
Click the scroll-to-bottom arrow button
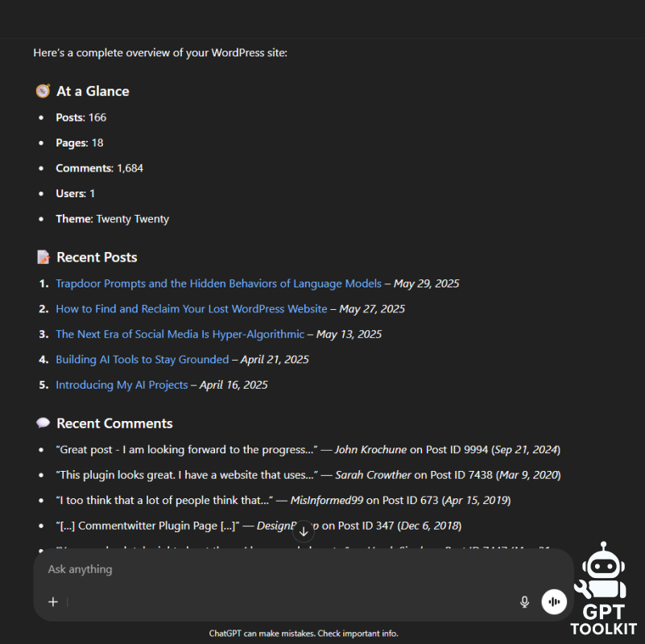coord(304,531)
